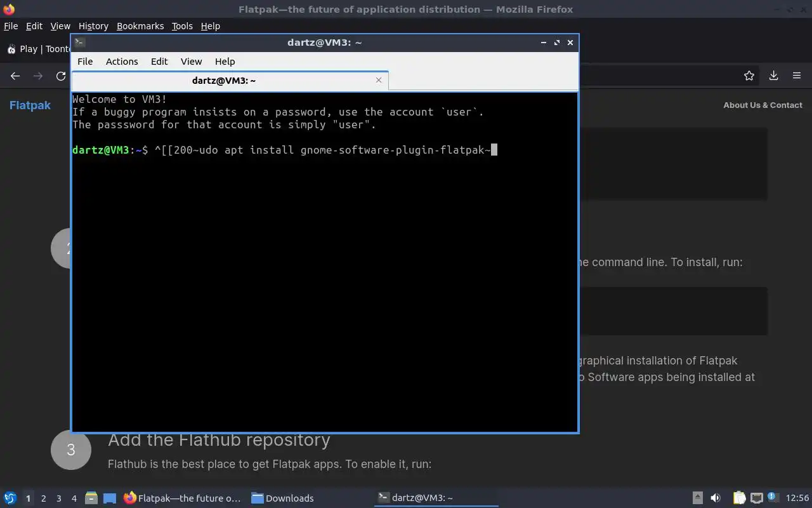Image resolution: width=812 pixels, height=508 pixels.
Task: Open the LXQt application menu
Action: 10,498
